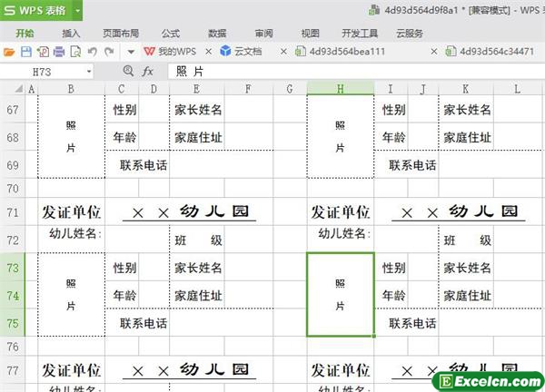
Task: Click the Print Preview icon
Action: tap(75, 52)
